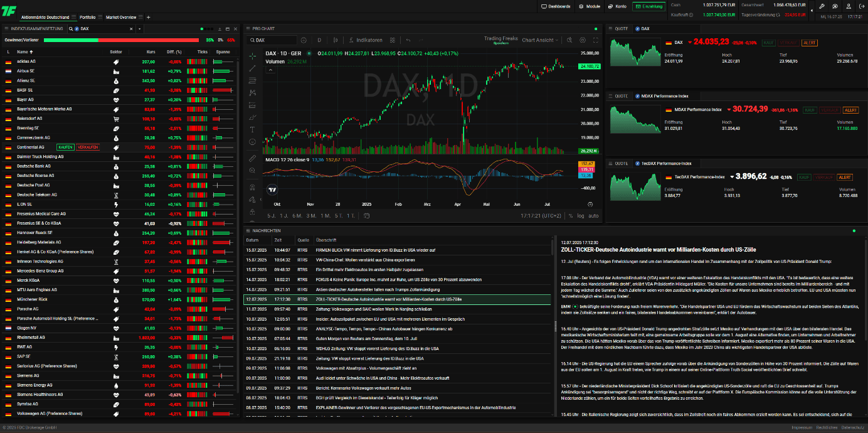The width and height of the screenshot is (868, 433).
Task: Expand the Chart Ansicht dropdown
Action: 539,40
